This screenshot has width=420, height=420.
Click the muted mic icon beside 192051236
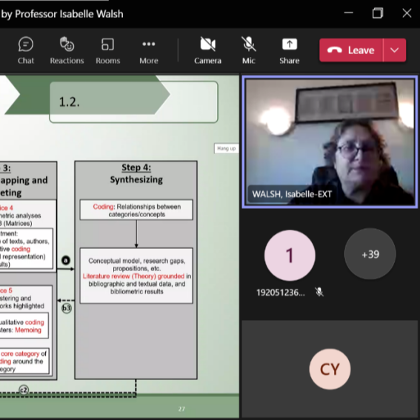(x=319, y=292)
